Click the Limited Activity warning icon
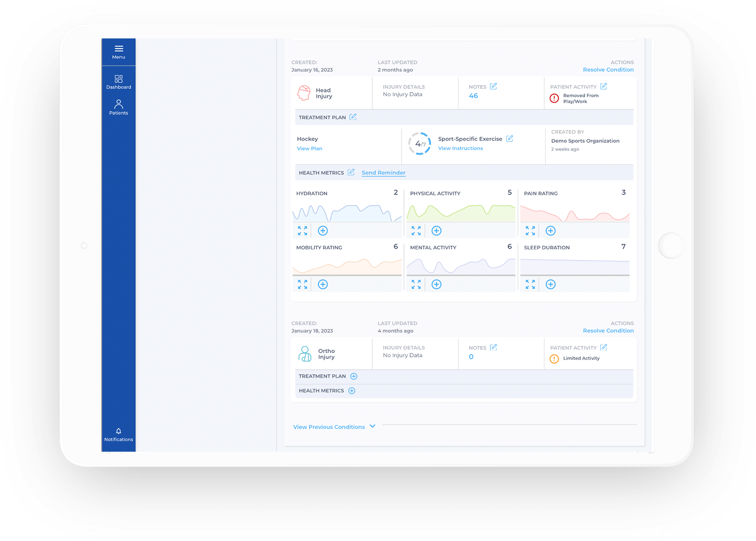 coord(554,359)
